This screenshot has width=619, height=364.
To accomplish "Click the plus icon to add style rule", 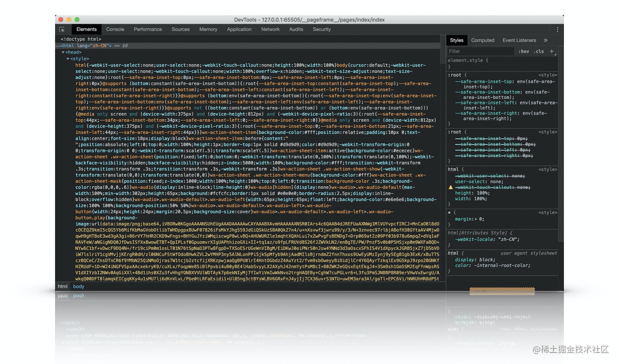I will pyautogui.click(x=552, y=51).
